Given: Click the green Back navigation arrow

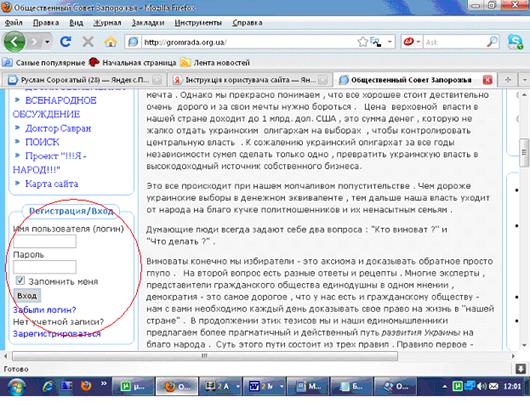Looking at the screenshot, I should [x=14, y=42].
